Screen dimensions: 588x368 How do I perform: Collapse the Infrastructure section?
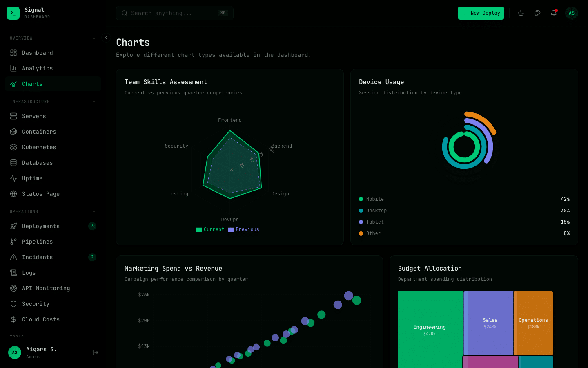(x=94, y=101)
